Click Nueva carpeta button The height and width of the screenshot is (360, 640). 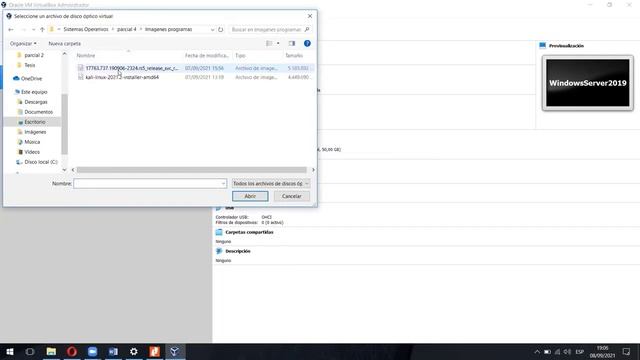click(64, 43)
